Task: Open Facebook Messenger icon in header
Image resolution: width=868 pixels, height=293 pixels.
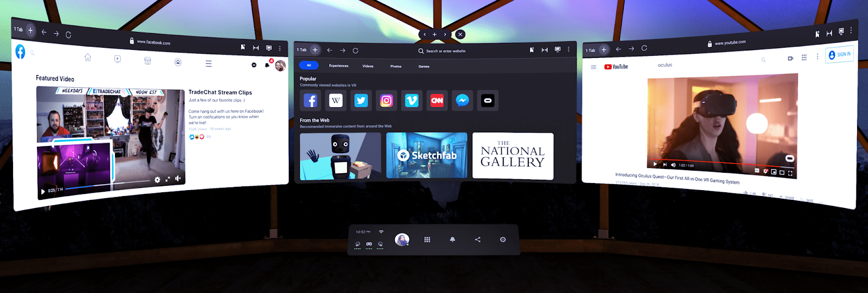Action: pos(254,65)
